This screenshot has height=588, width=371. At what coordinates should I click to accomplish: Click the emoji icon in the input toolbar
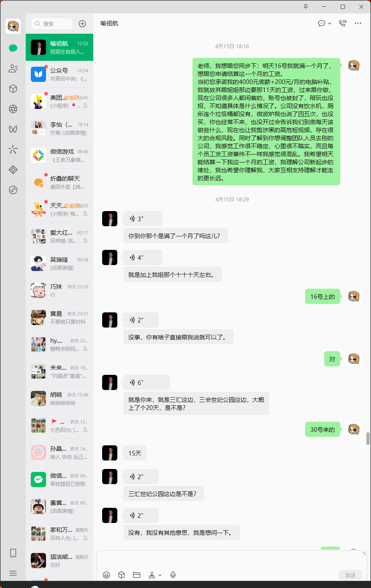106,575
